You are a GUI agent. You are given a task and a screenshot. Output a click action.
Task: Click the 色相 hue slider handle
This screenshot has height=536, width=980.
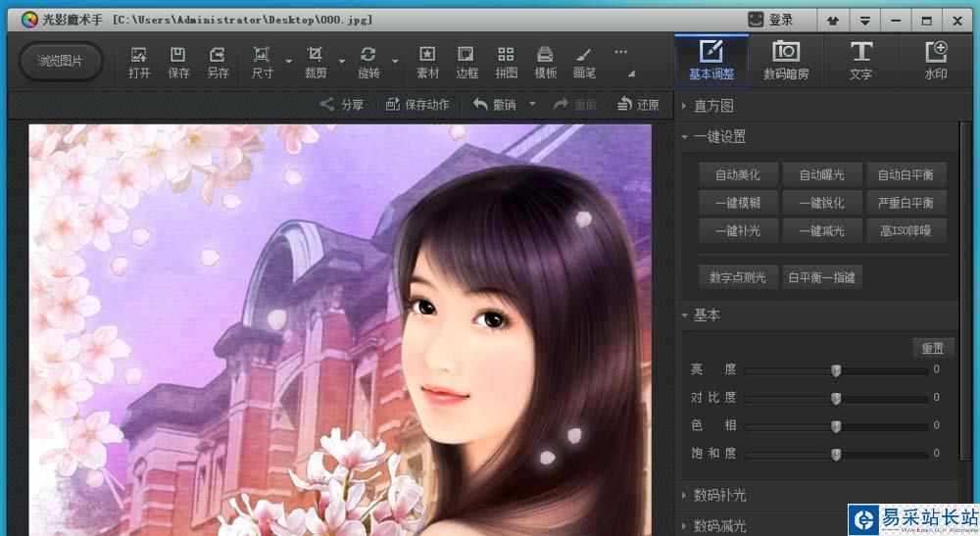click(x=836, y=426)
